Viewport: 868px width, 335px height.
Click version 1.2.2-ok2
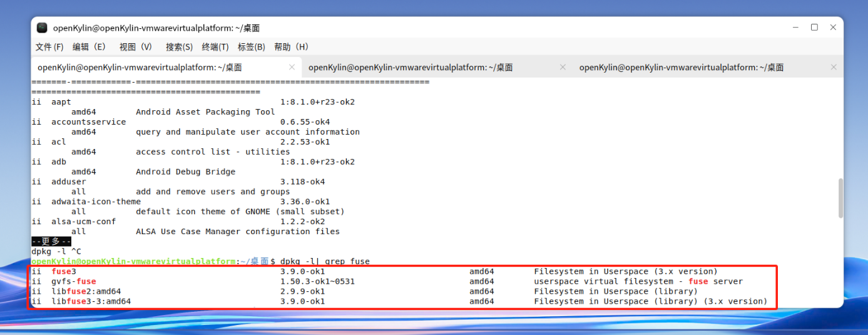[x=303, y=222]
